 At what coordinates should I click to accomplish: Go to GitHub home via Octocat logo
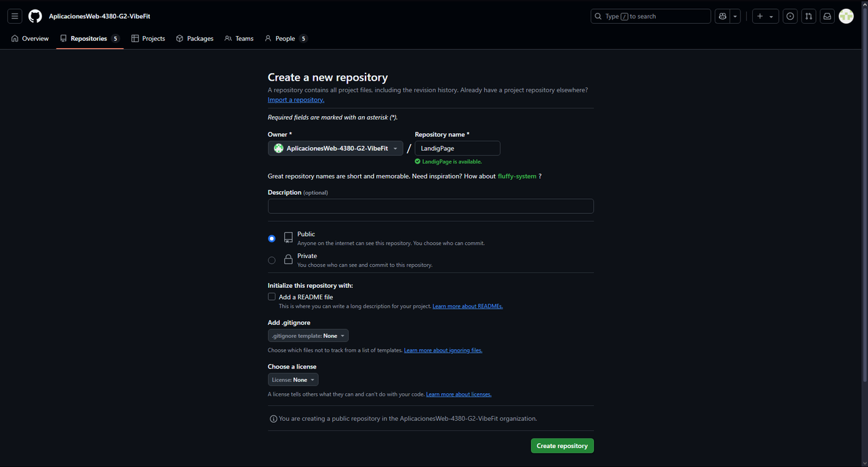pyautogui.click(x=35, y=16)
